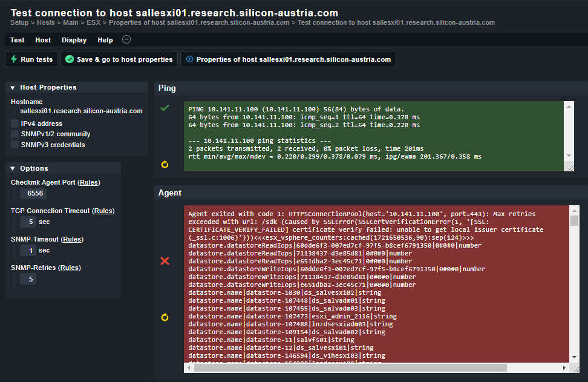Enable SNMPv3 credentials
Viewport: 588px width, 382px height.
[x=14, y=145]
